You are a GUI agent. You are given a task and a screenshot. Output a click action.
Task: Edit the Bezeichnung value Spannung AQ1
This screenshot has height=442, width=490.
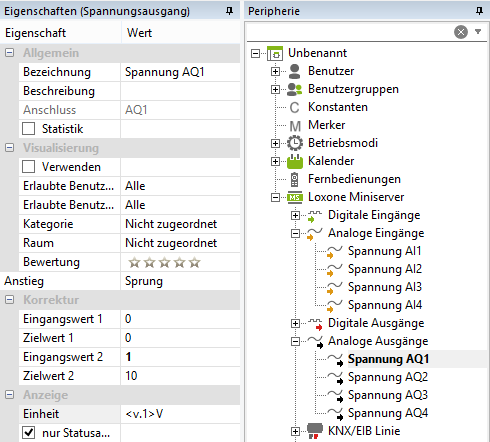(x=180, y=72)
